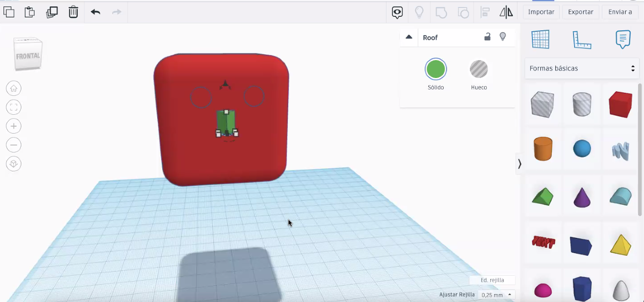Zoom out with minus button
This screenshot has width=644, height=302.
click(13, 145)
